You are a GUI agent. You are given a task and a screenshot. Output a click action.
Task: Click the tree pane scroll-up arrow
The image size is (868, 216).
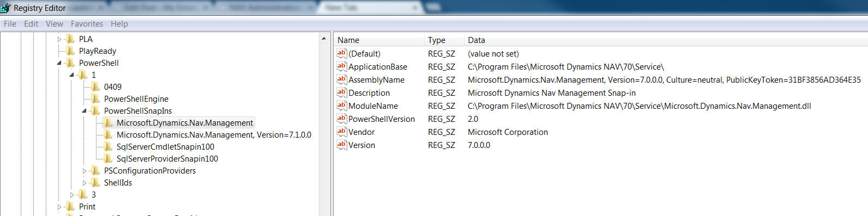tap(324, 39)
